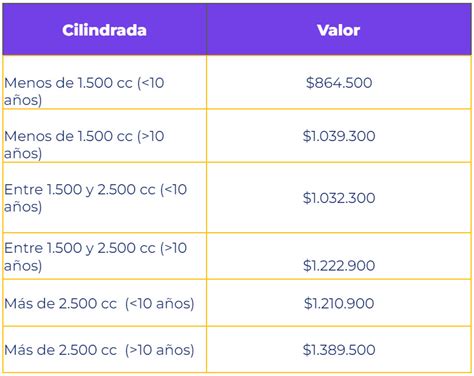This screenshot has width=474, height=376.
Task: Click the Más de 2.500 cc (<10 años) row
Action: (x=237, y=303)
